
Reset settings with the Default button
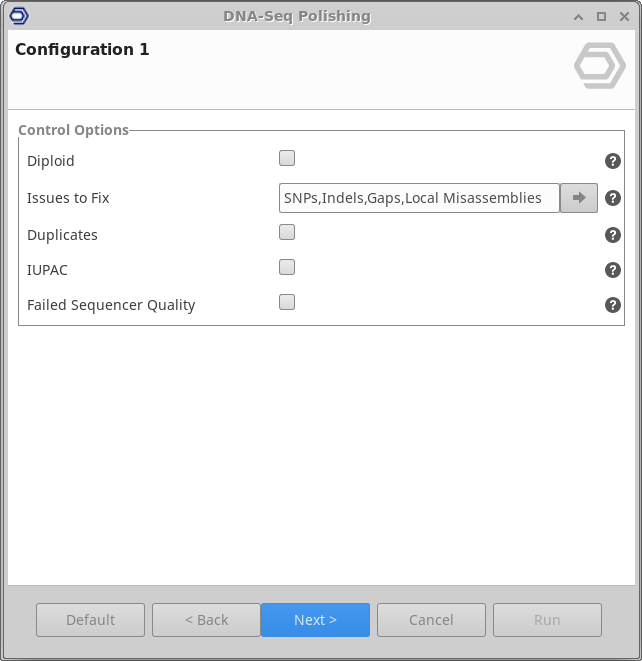tap(90, 620)
